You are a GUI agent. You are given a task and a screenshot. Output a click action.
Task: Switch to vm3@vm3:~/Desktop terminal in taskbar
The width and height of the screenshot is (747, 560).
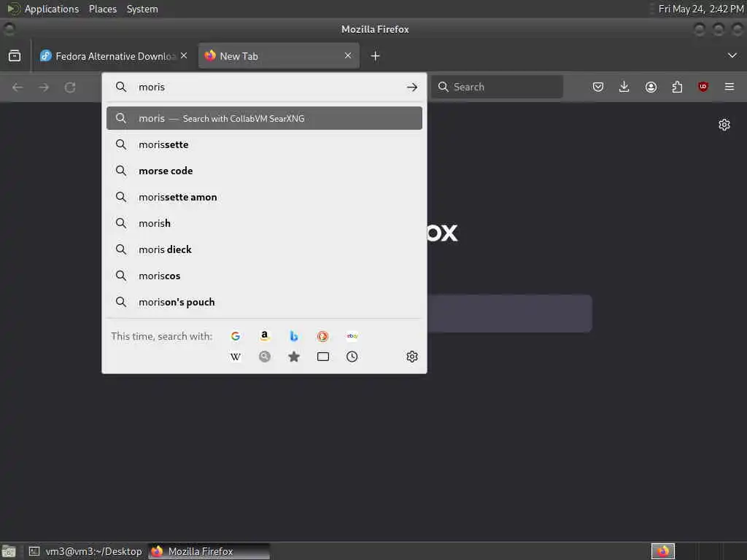85,551
